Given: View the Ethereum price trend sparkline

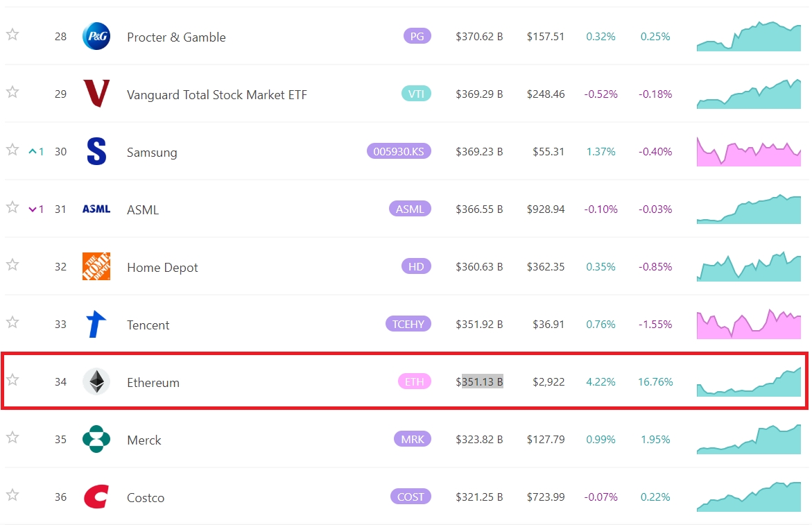Looking at the screenshot, I should (749, 382).
